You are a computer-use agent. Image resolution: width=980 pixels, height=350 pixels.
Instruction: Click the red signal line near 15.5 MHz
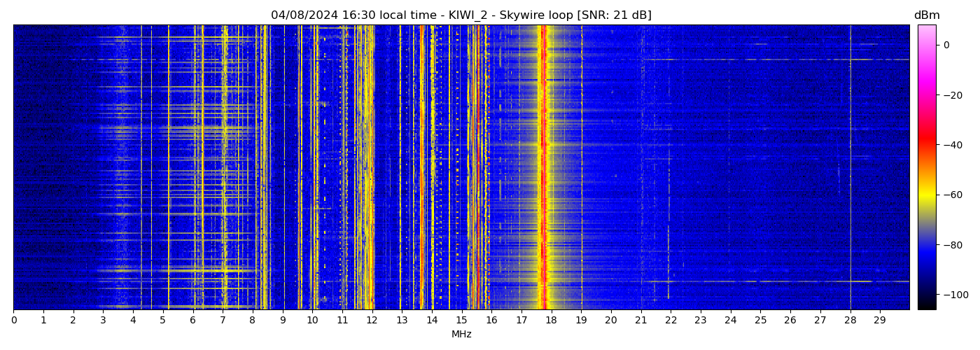point(477,168)
